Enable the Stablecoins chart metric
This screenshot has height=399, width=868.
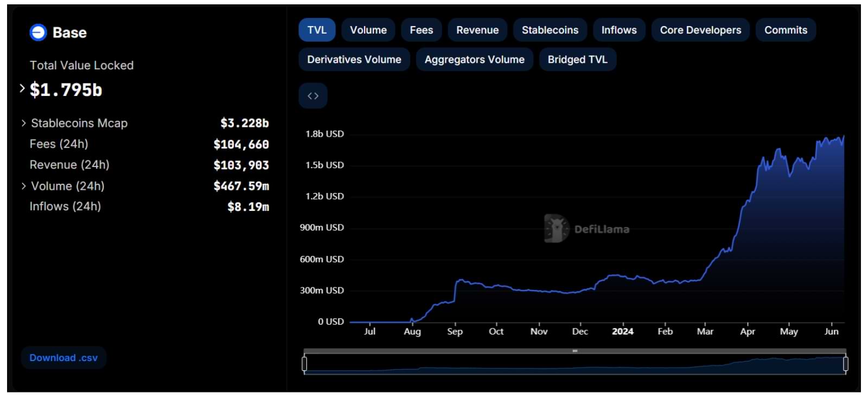coord(550,30)
